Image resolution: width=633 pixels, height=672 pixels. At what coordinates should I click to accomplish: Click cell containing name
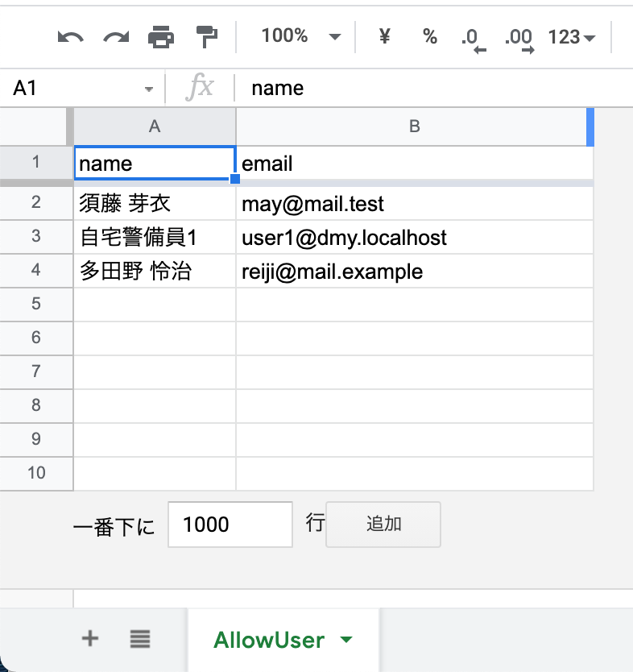pyautogui.click(x=155, y=163)
